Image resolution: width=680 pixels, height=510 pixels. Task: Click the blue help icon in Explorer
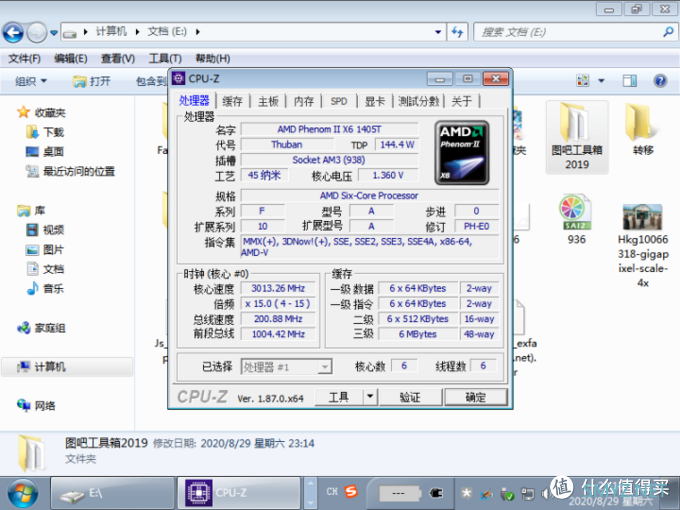pyautogui.click(x=660, y=81)
